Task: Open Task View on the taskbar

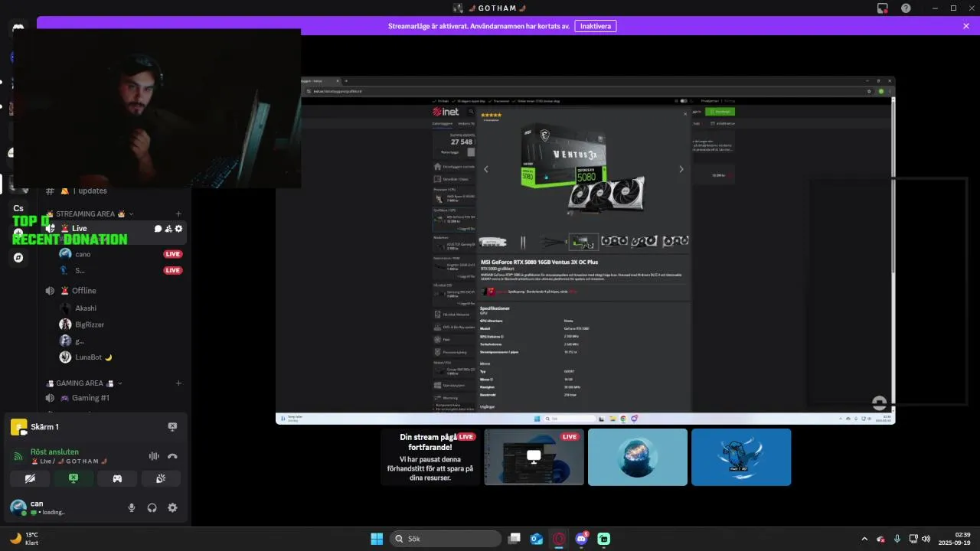Action: (x=514, y=539)
